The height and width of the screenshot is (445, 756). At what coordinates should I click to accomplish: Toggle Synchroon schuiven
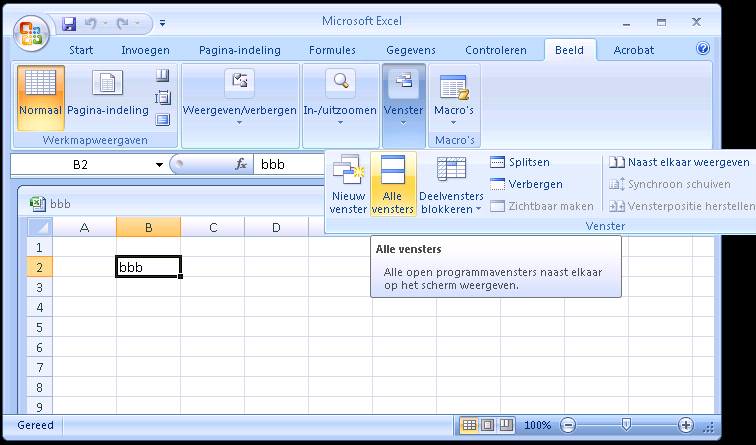click(670, 184)
